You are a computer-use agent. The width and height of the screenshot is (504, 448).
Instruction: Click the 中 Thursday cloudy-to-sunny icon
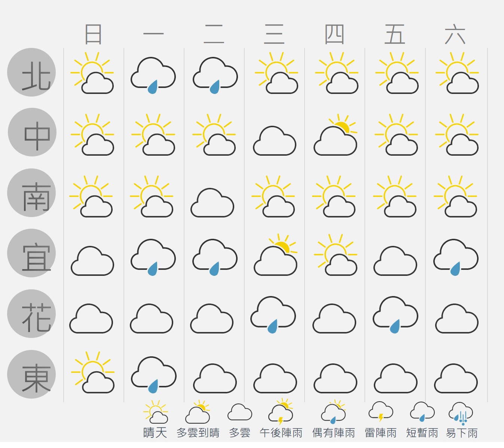click(336, 135)
